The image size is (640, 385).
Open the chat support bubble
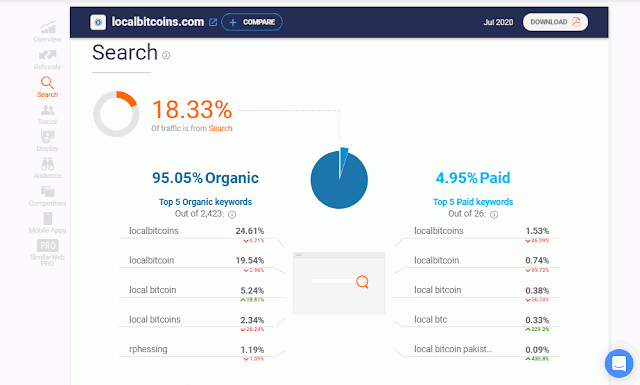tap(619, 363)
